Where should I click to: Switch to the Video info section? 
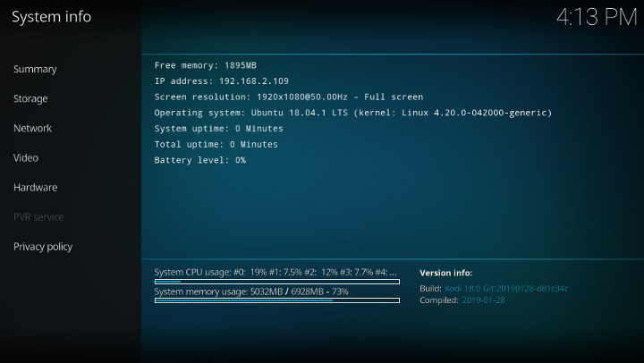26,157
